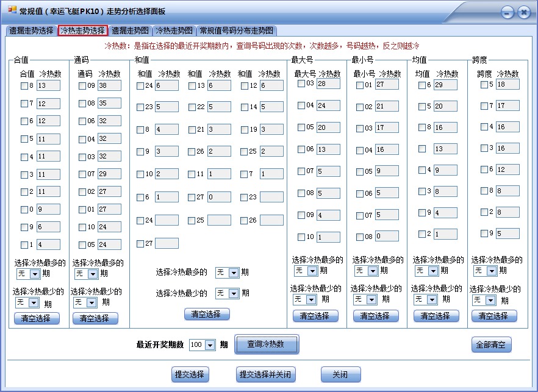This screenshot has width=538, height=392.
Task: Switch to the 常规值号码分布走势图 tab
Action: [237, 29]
